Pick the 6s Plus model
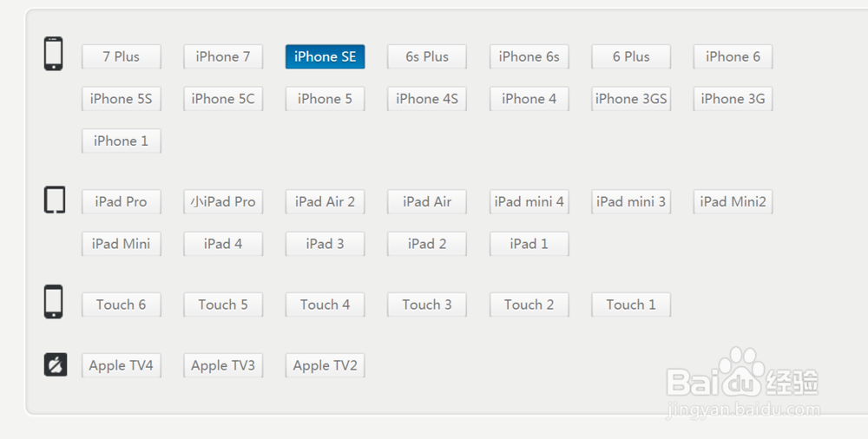Image resolution: width=868 pixels, height=439 pixels. point(427,56)
